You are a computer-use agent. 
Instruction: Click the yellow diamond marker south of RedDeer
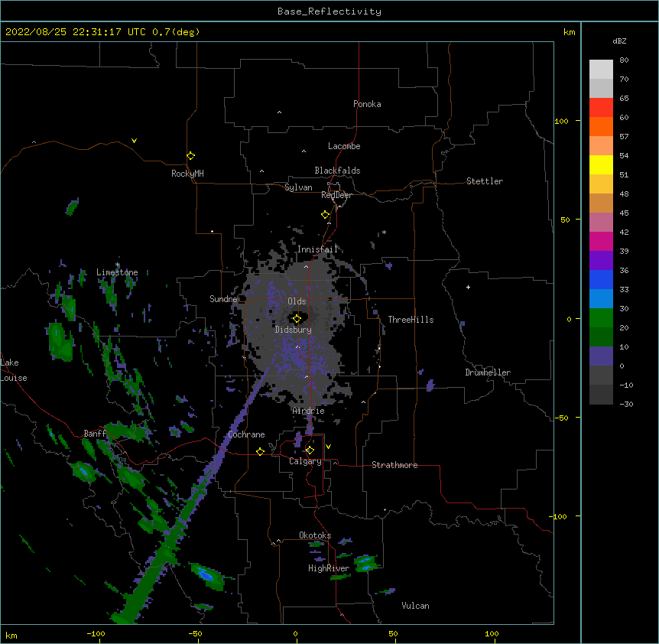pos(326,215)
